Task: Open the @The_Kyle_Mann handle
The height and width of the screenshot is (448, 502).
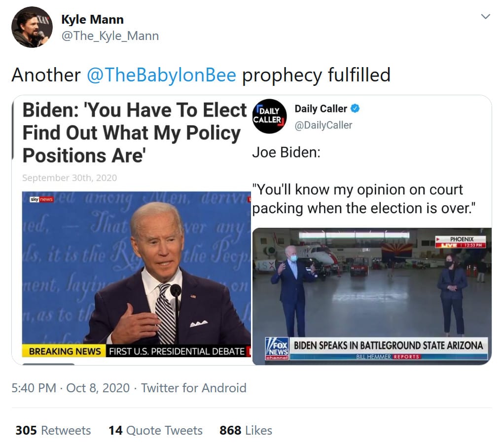Action: click(109, 36)
